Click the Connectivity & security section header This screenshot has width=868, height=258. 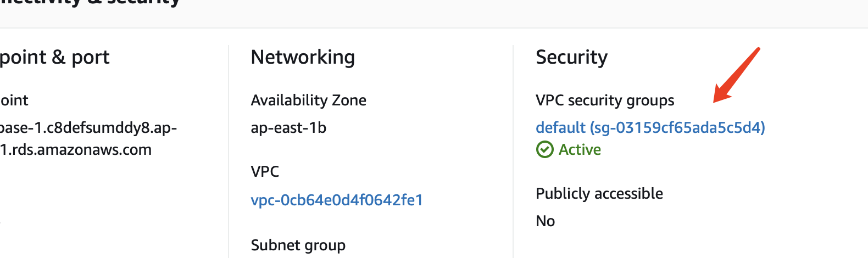pos(90,3)
